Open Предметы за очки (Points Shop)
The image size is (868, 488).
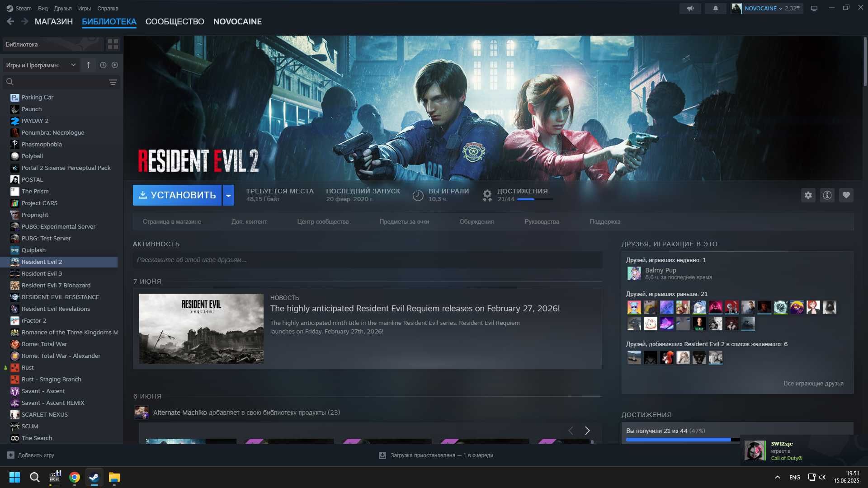[404, 221]
